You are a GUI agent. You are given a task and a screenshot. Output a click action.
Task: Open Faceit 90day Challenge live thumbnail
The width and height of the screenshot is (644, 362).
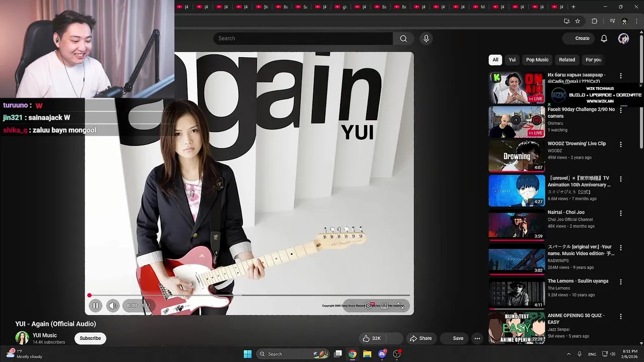(x=517, y=122)
